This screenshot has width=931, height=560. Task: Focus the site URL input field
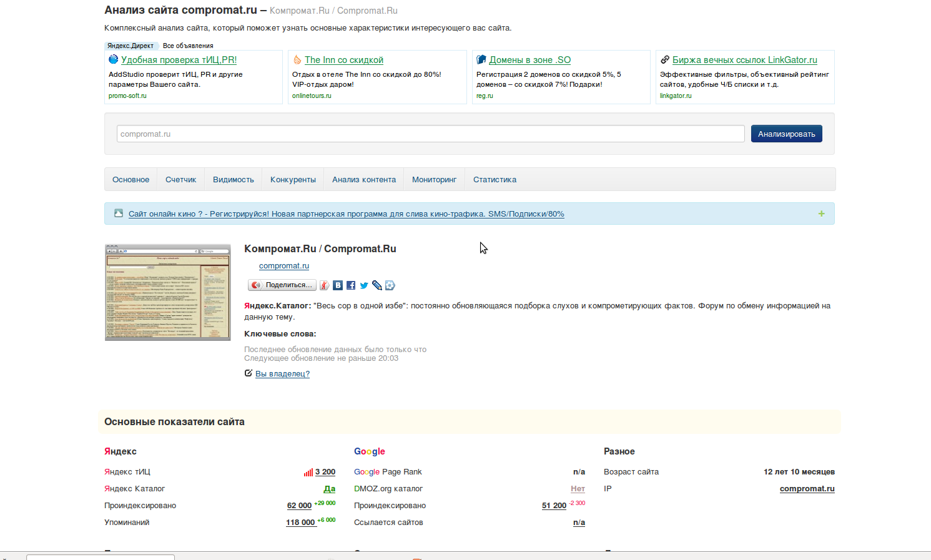[x=431, y=134]
